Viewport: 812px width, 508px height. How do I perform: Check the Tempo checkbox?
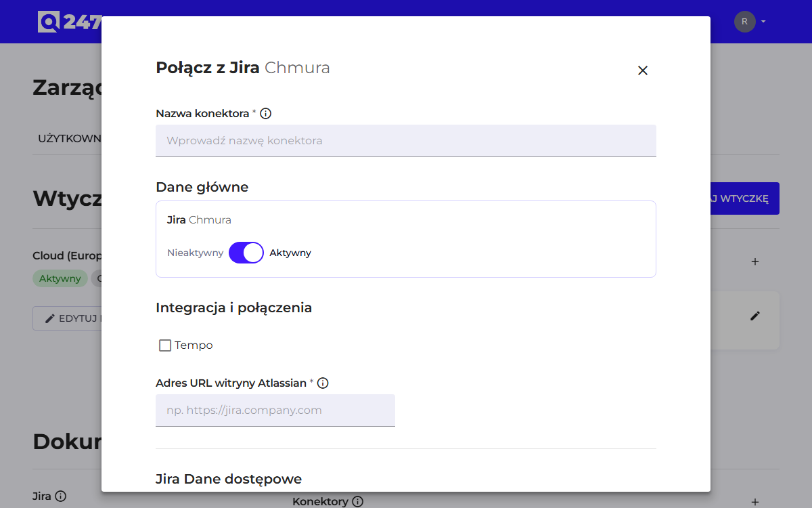[165, 345]
